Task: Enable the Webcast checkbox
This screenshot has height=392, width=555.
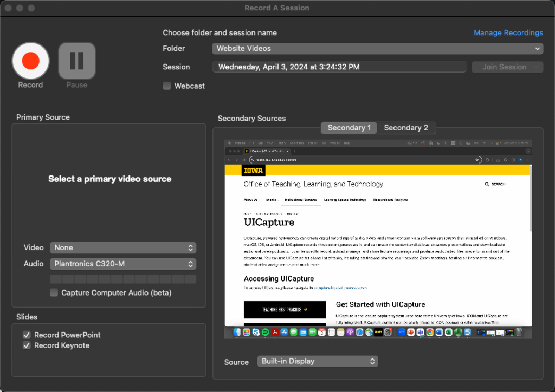Action: tap(166, 86)
